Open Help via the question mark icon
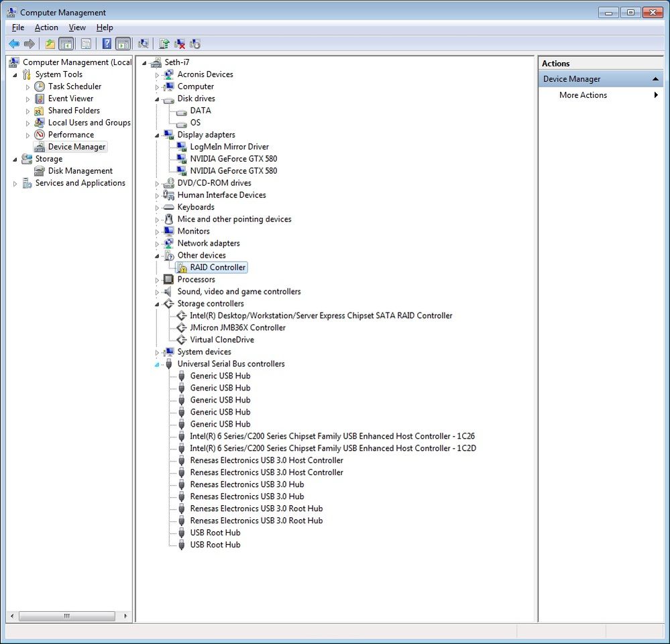 [x=107, y=44]
